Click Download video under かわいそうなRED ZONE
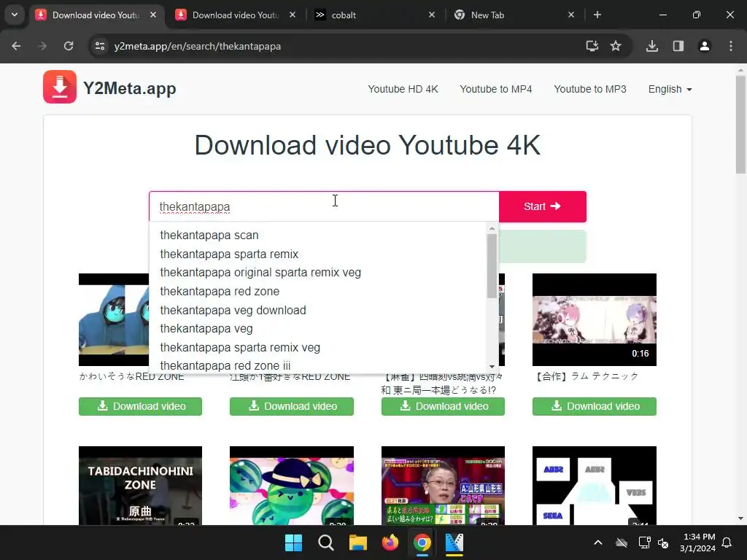747x560 pixels. [141, 406]
